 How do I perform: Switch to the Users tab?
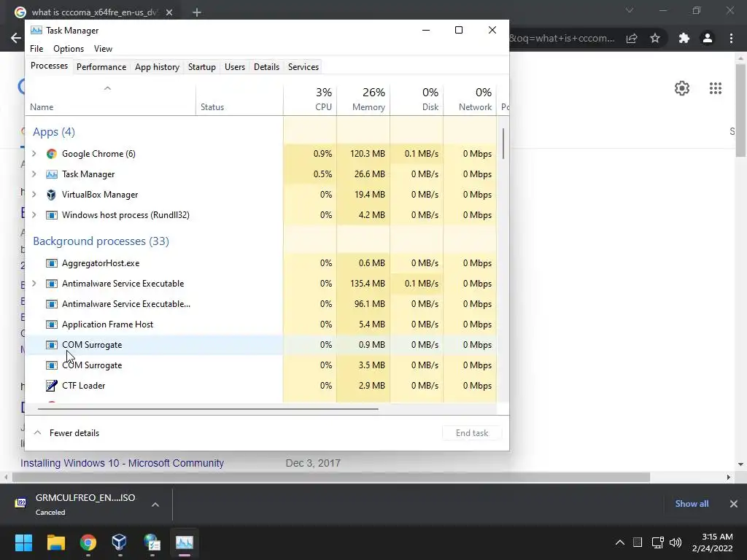click(x=235, y=67)
